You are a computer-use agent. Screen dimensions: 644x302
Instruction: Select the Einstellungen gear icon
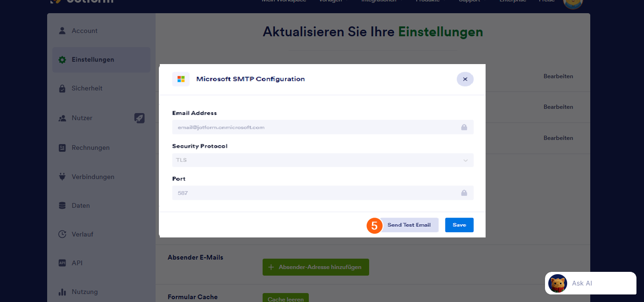pos(62,59)
